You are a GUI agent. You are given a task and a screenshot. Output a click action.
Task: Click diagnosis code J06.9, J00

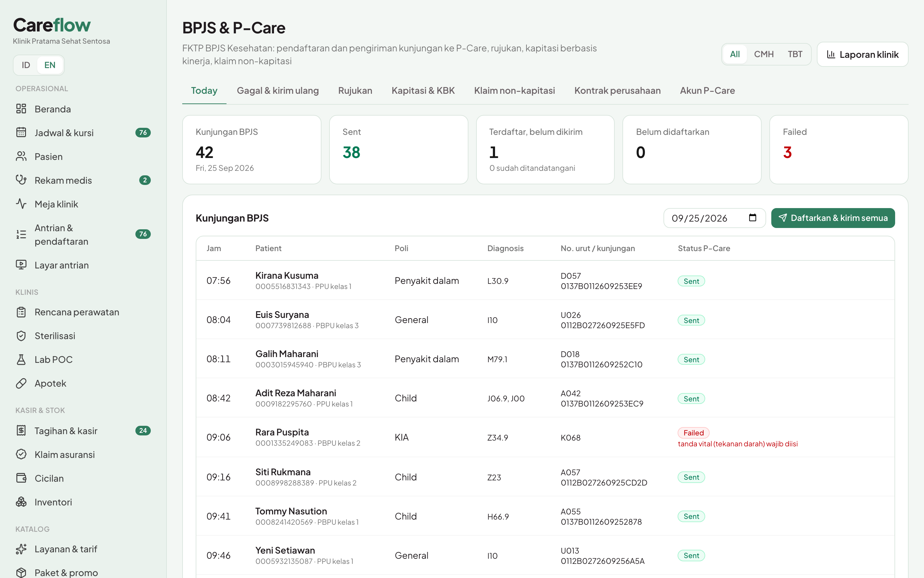tap(506, 398)
